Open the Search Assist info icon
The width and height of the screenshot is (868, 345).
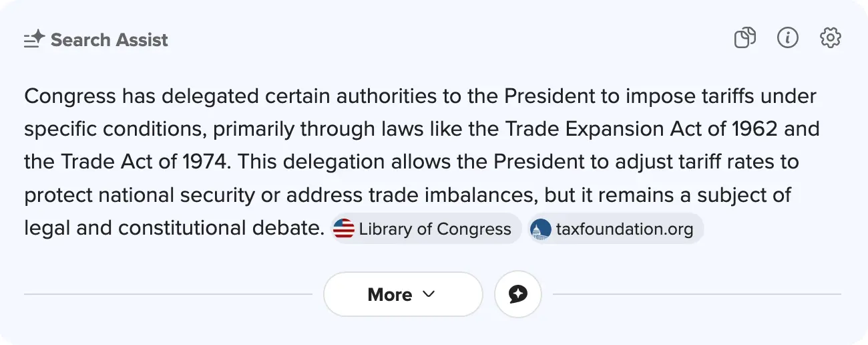[x=788, y=38]
